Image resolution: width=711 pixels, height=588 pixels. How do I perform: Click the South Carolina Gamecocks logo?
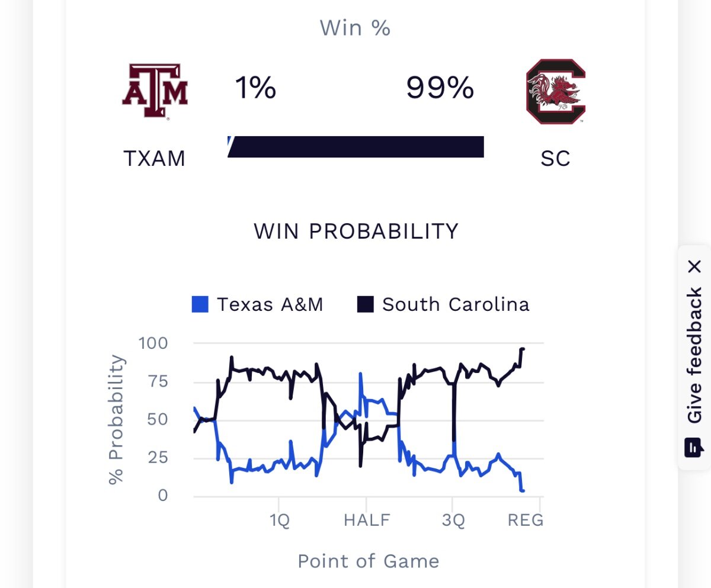556,92
